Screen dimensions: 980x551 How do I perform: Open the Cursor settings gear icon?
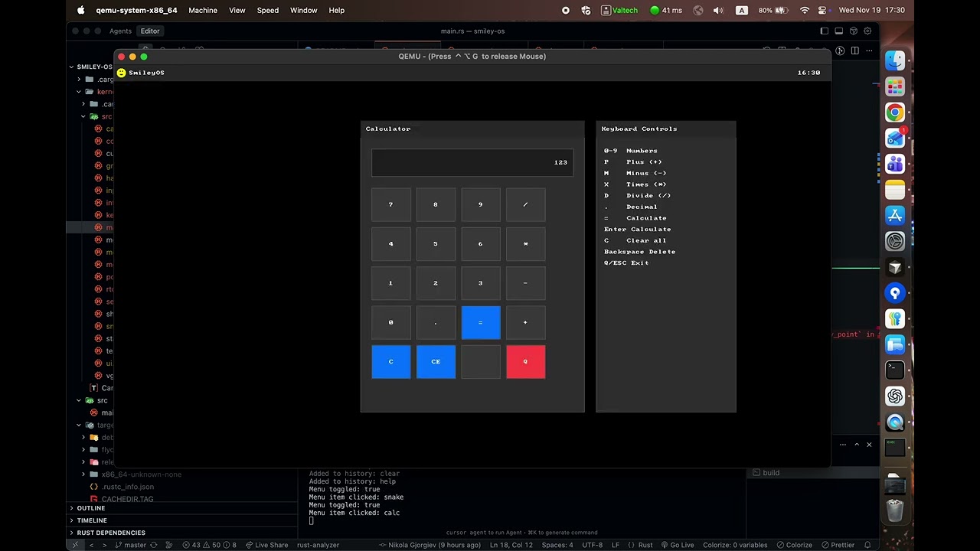(867, 31)
